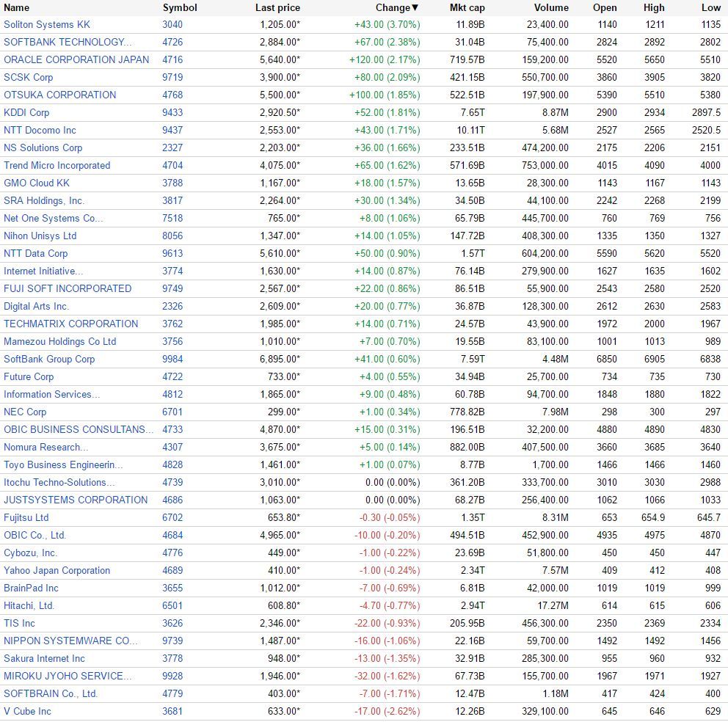Open Net One Systems Co link

tap(54, 219)
